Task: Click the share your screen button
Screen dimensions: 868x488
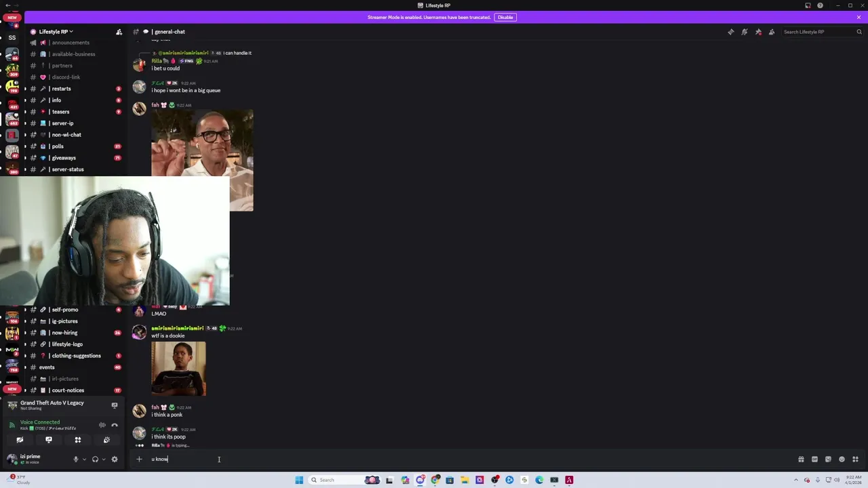Action: (49, 440)
